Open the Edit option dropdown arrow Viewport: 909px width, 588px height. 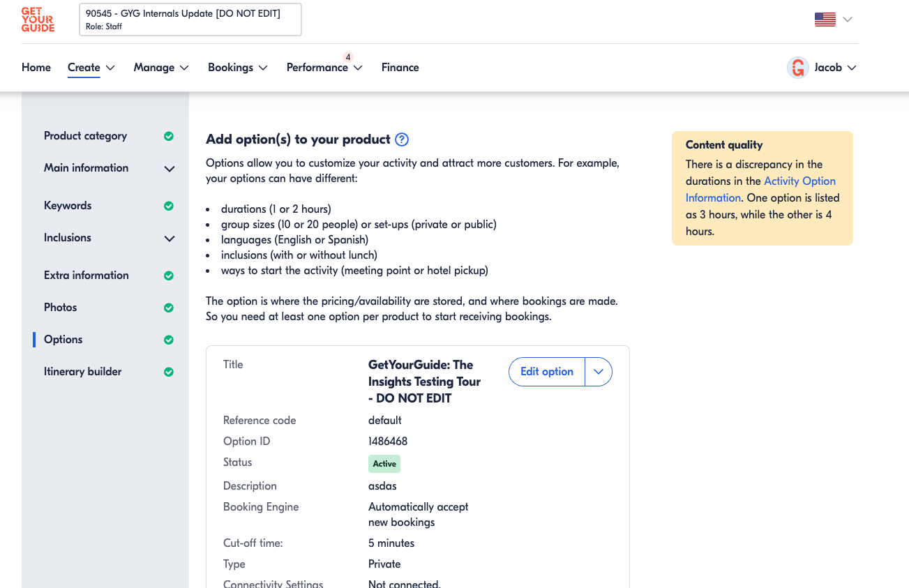tap(599, 372)
